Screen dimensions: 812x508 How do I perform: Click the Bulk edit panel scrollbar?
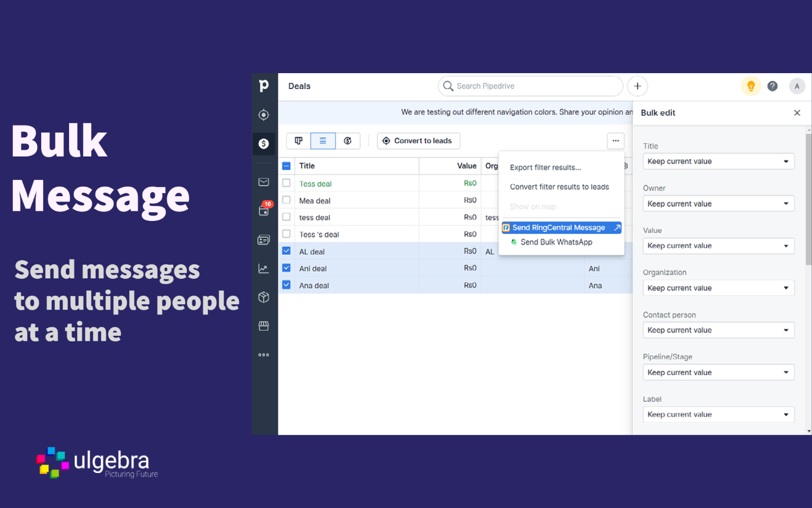click(x=808, y=199)
